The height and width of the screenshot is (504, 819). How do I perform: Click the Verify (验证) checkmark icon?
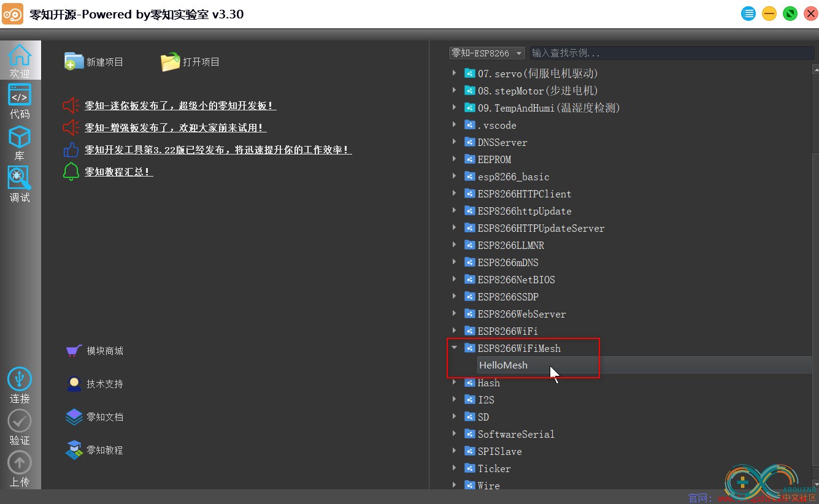pyautogui.click(x=20, y=421)
